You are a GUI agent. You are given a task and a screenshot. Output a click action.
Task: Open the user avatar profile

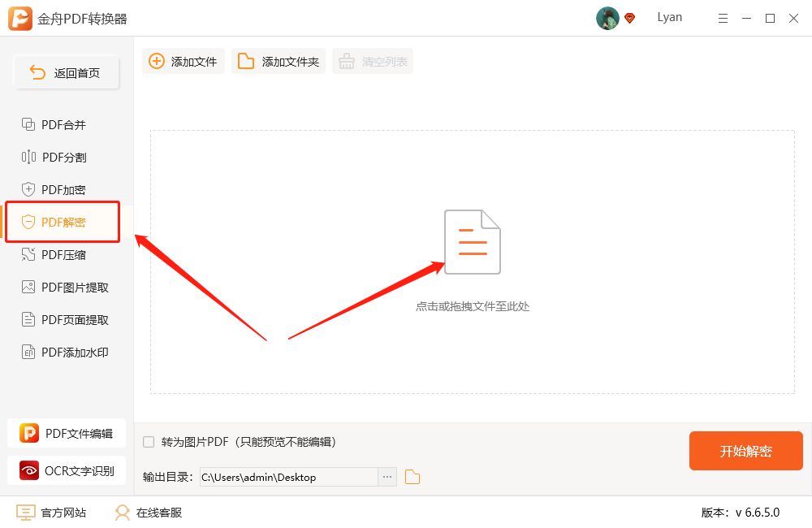tap(607, 19)
